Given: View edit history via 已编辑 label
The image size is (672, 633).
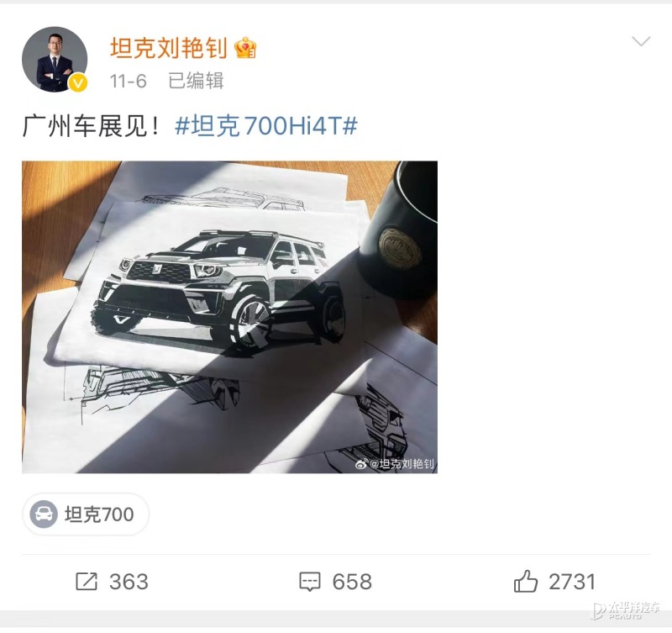Looking at the screenshot, I should click(196, 81).
